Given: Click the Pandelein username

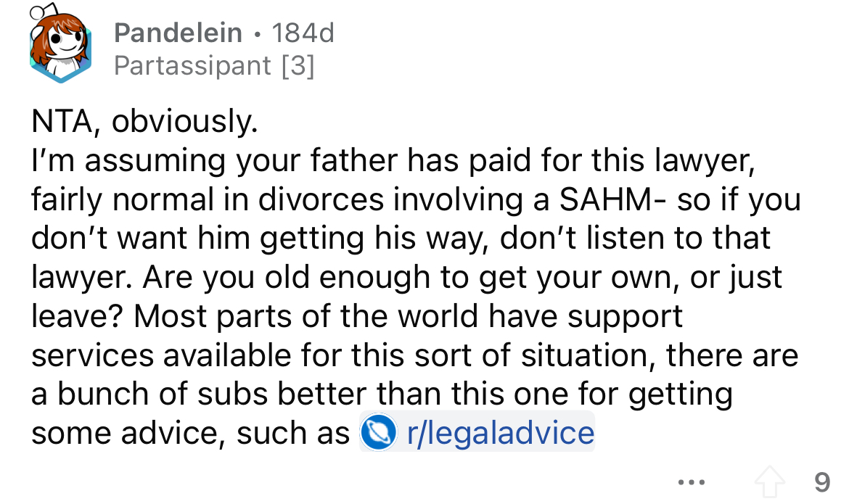Looking at the screenshot, I should coord(179,33).
